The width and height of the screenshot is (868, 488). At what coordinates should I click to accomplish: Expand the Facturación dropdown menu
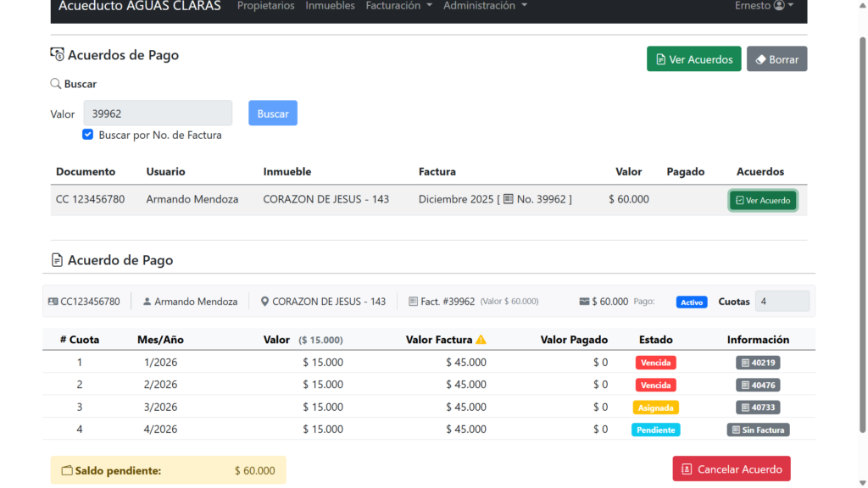(x=398, y=6)
